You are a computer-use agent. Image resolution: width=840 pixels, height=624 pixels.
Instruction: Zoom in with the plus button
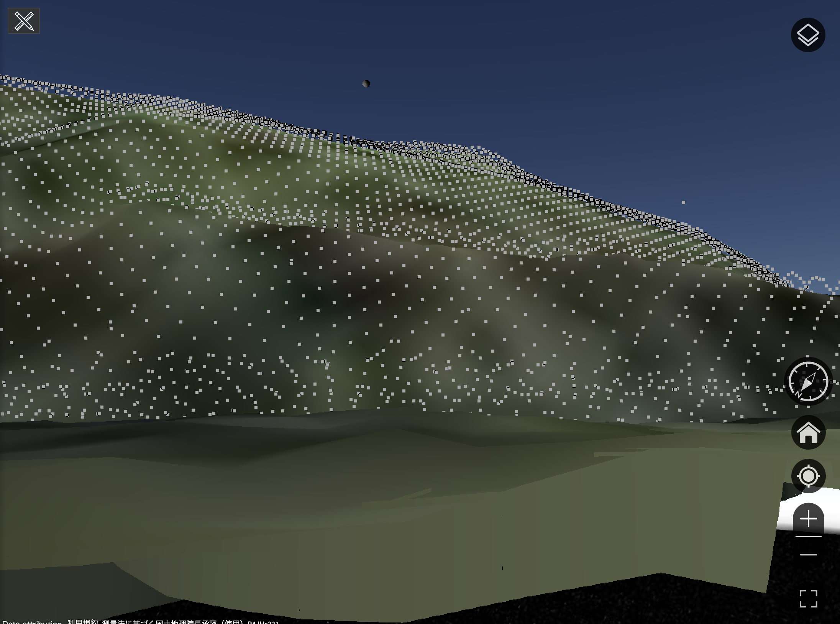tap(808, 519)
